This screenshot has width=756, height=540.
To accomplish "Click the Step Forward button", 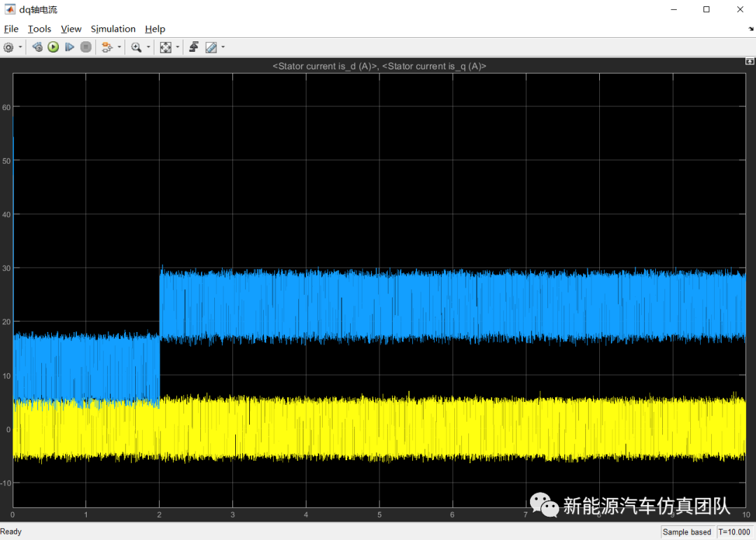I will [69, 48].
